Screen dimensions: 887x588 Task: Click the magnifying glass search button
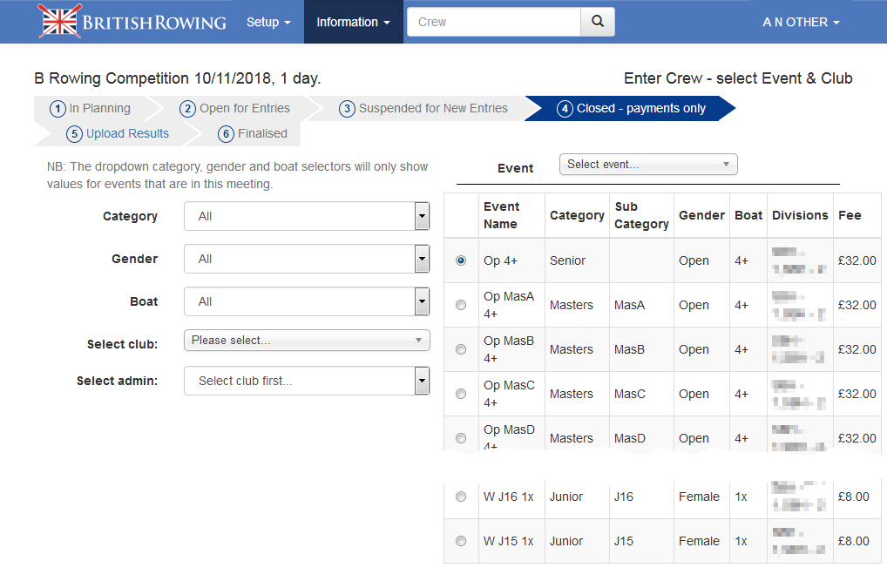point(597,22)
